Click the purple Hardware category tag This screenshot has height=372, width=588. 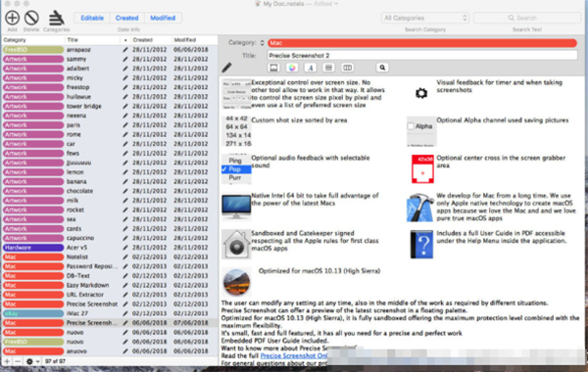33,248
